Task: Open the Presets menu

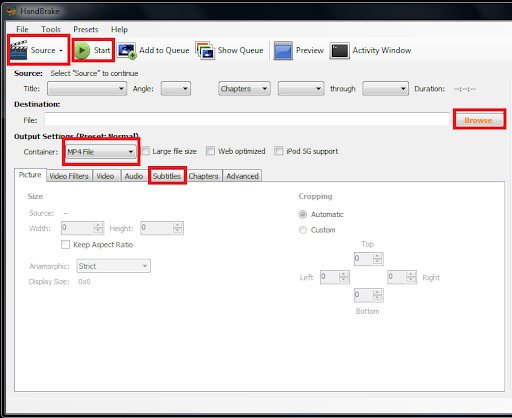Action: pos(86,29)
